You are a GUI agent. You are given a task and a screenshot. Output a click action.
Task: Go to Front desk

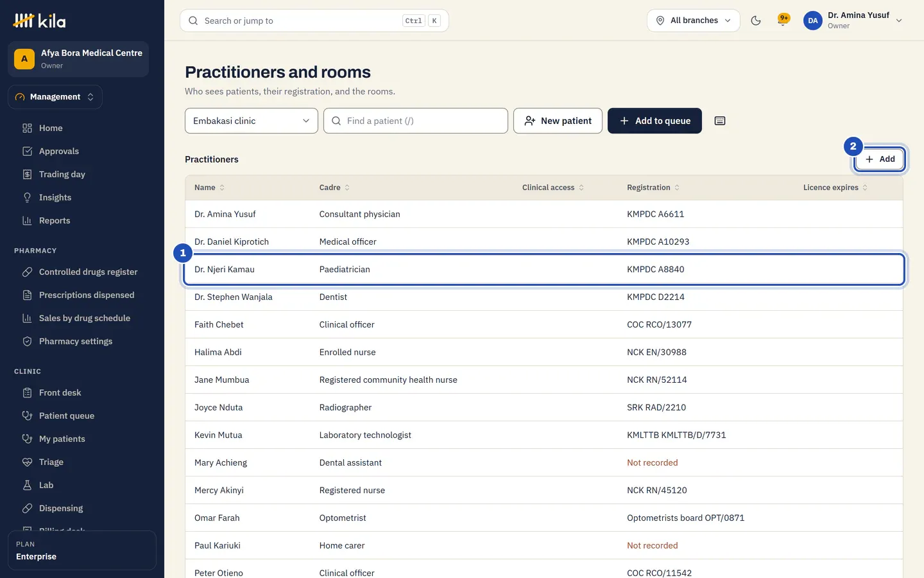pyautogui.click(x=60, y=392)
